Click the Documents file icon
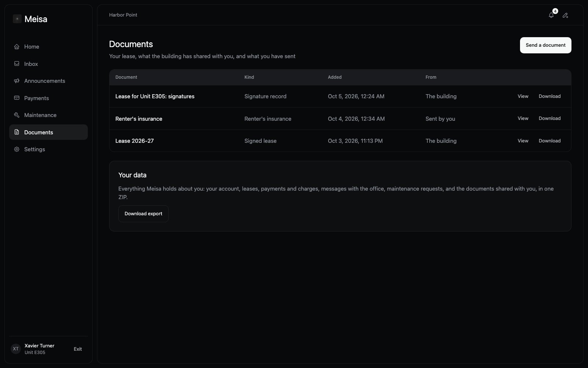The height and width of the screenshot is (368, 588). coord(17,132)
